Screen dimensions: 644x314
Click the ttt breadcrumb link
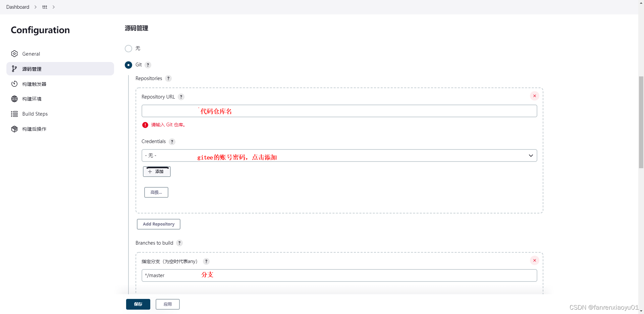point(45,7)
